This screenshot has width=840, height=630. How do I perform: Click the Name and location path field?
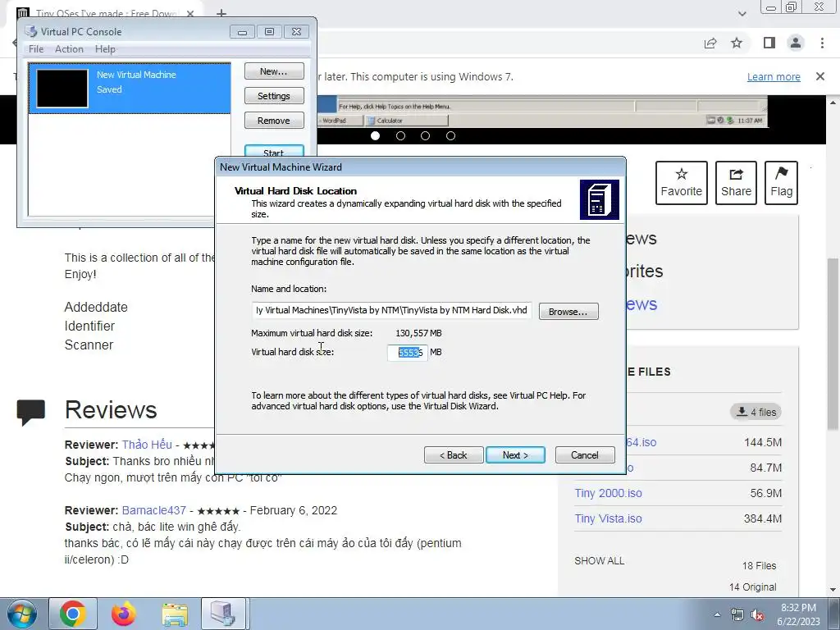(391, 310)
